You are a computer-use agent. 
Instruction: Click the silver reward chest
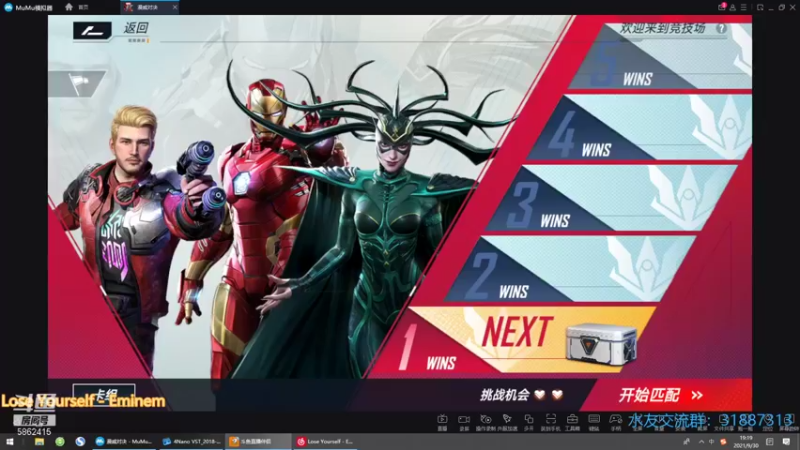tap(601, 344)
